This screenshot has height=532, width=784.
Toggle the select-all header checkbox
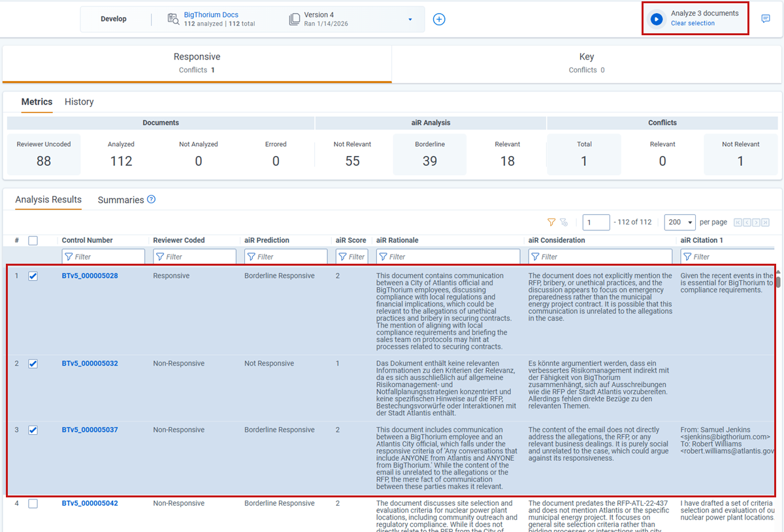coord(33,240)
